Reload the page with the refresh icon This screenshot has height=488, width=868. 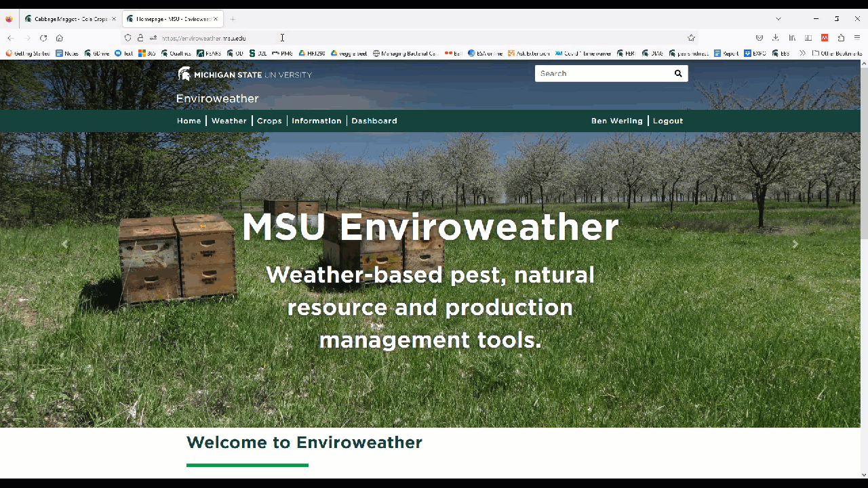click(42, 37)
